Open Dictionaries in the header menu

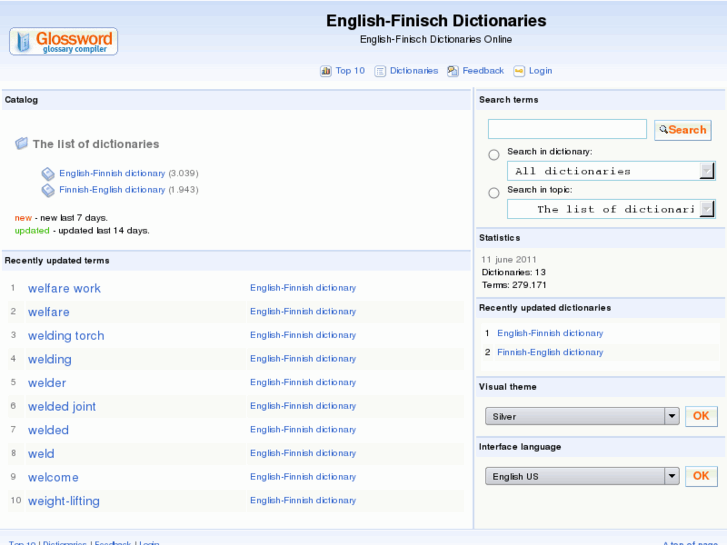point(414,71)
